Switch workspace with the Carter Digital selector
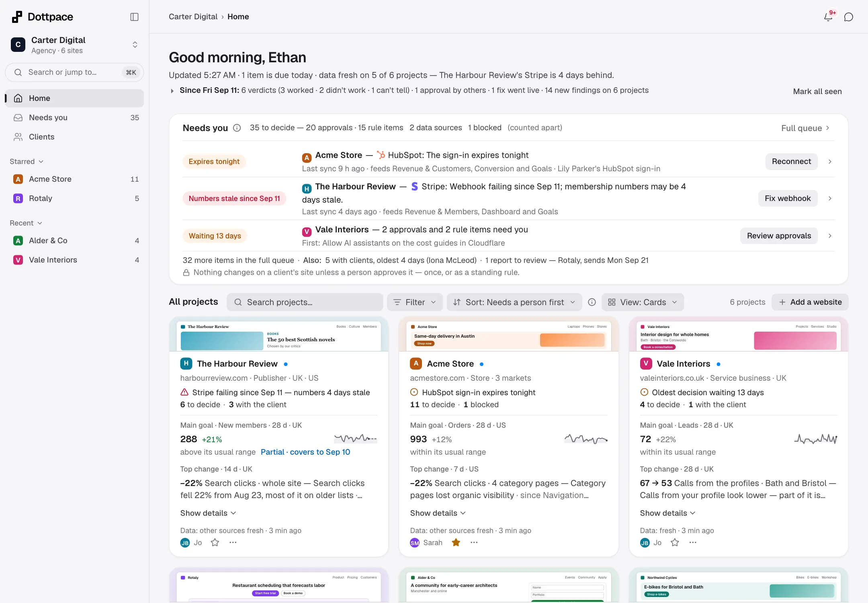868x603 pixels. 75,45
